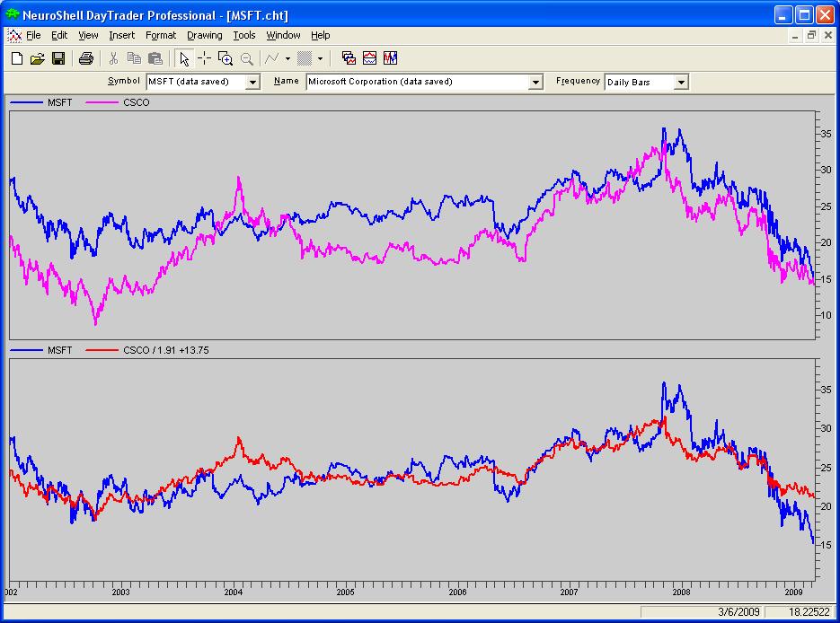This screenshot has height=623, width=840.
Task: Create a new chart document
Action: (x=16, y=58)
